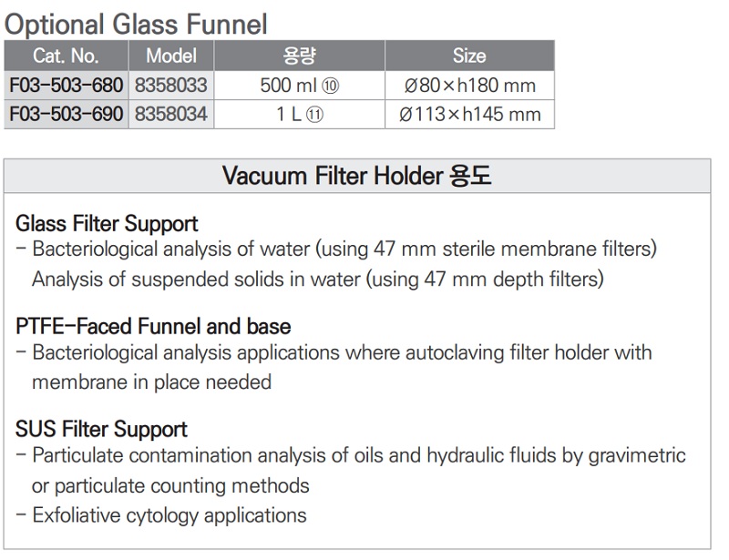
Task: Select the Ø113×h145 mm size cell
Action: click(x=469, y=114)
